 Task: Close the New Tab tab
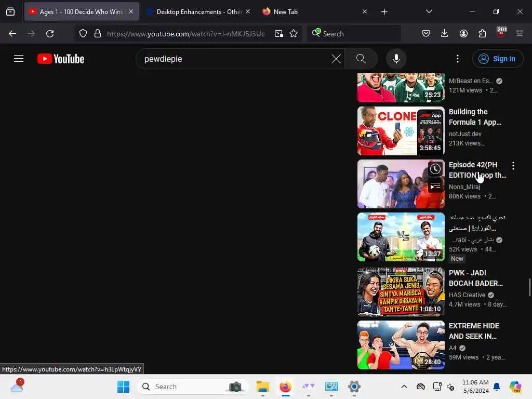tap(364, 11)
